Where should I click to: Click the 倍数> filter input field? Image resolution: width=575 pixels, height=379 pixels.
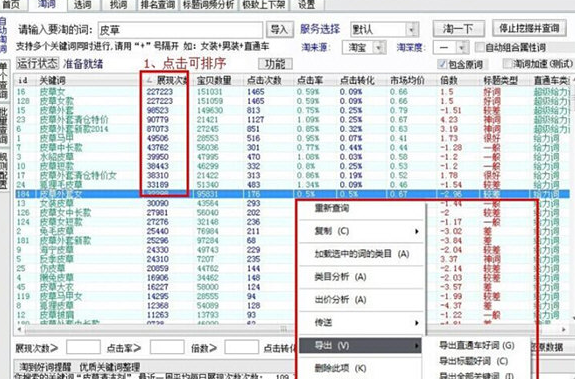[241, 347]
